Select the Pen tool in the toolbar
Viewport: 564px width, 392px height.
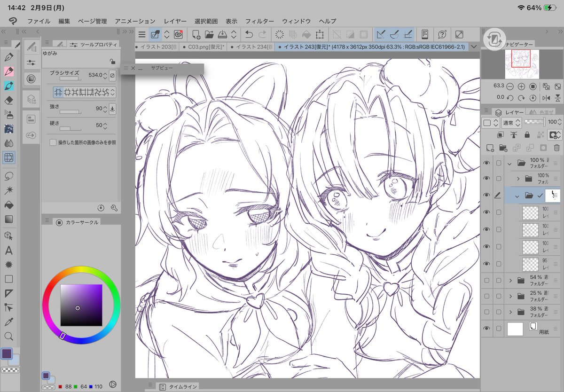coord(8,57)
